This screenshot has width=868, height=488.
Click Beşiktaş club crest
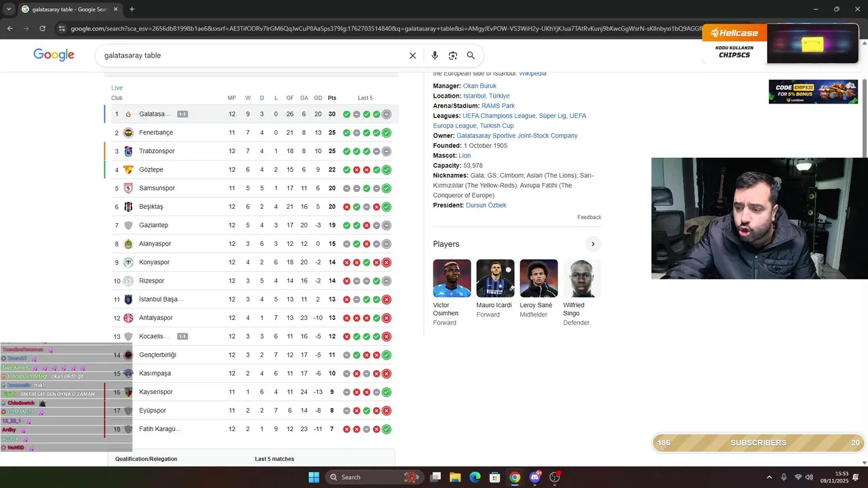tap(128, 207)
